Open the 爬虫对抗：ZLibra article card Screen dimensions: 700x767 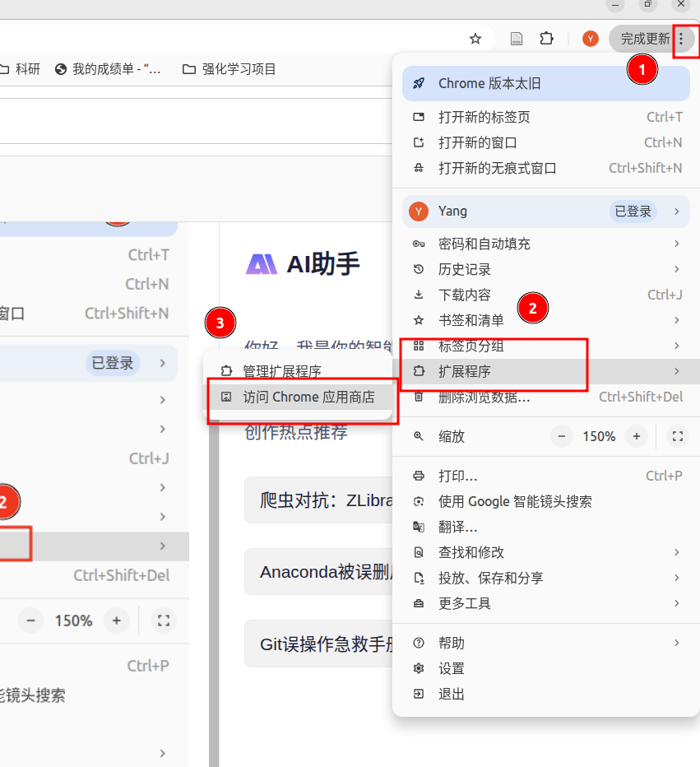318,500
